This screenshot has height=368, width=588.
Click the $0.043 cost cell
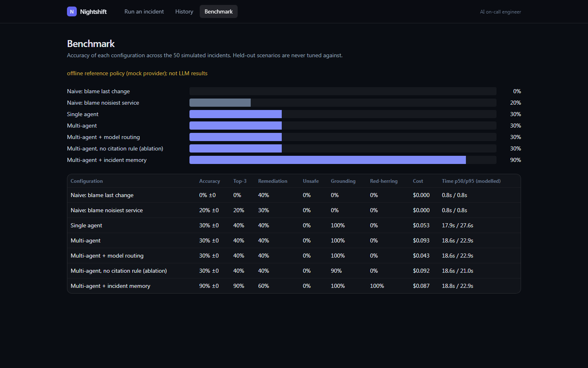421,256
